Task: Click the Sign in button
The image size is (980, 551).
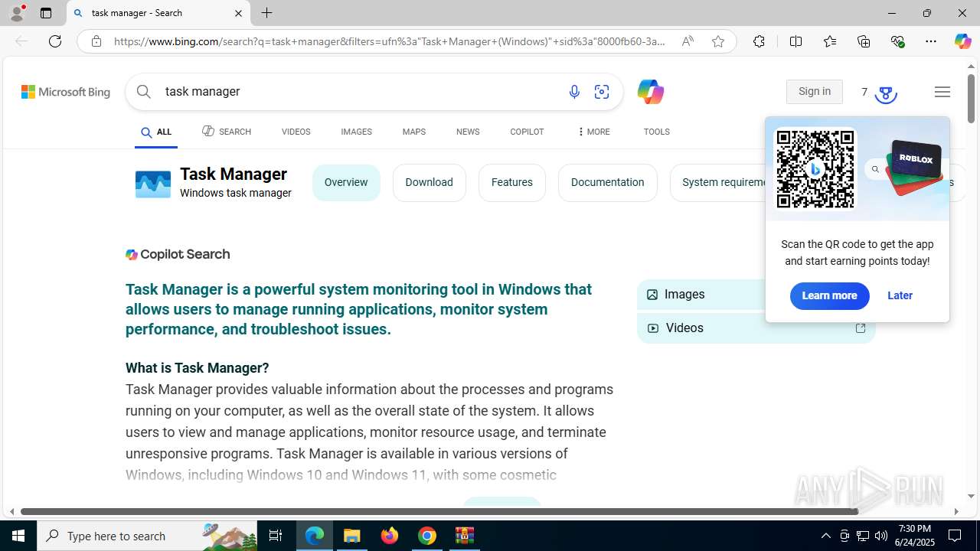Action: [x=814, y=92]
